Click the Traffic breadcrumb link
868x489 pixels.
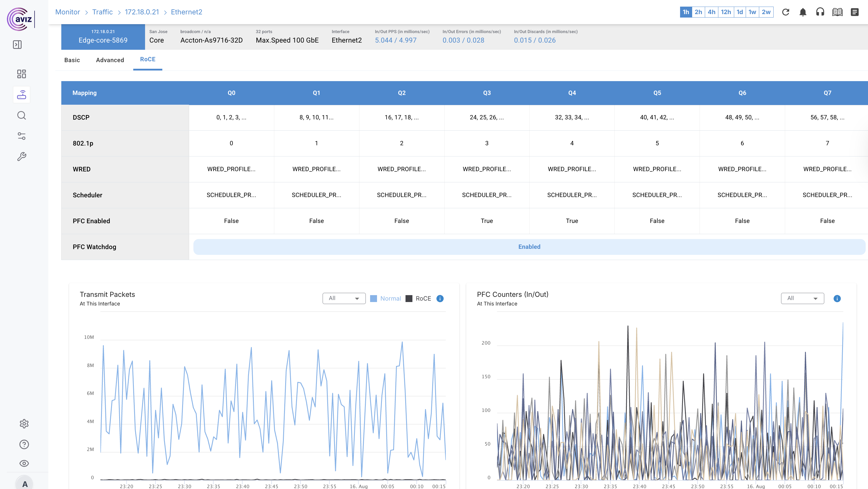tap(102, 12)
